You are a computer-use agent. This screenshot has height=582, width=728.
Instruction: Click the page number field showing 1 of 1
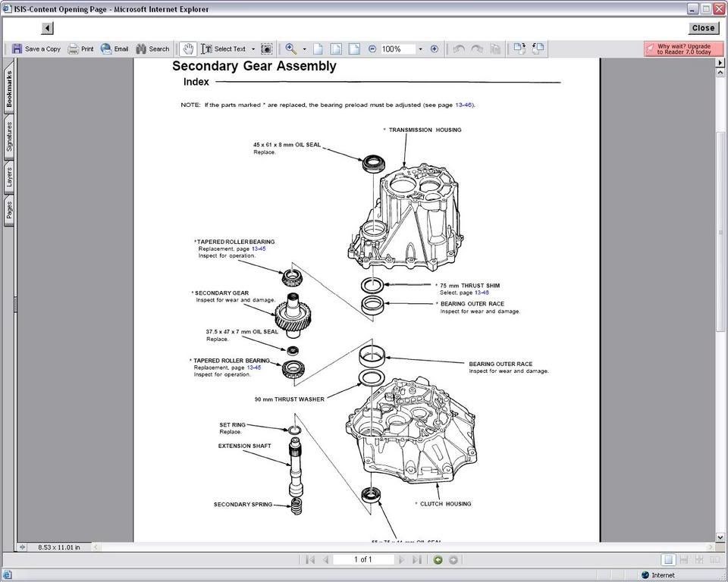point(364,560)
